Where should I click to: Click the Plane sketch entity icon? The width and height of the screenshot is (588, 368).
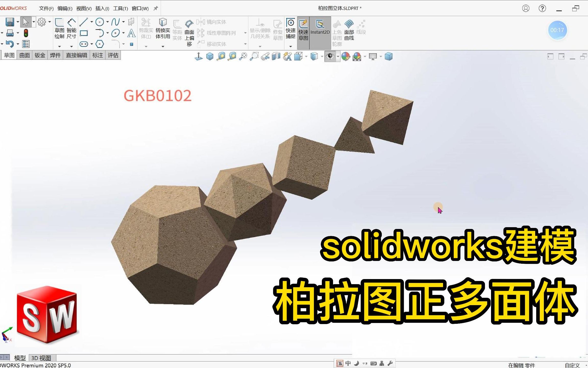click(131, 22)
